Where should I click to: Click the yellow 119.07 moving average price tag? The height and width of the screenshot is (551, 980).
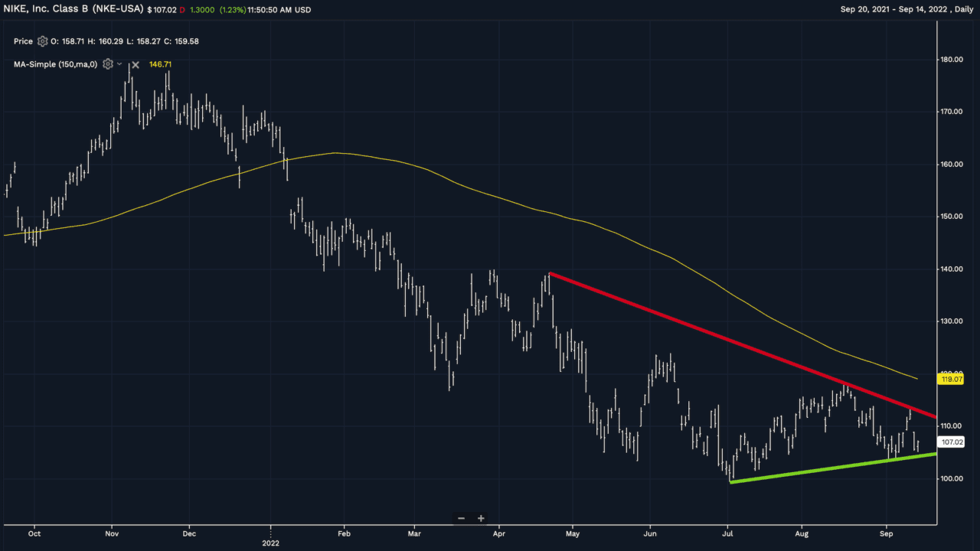click(x=951, y=378)
